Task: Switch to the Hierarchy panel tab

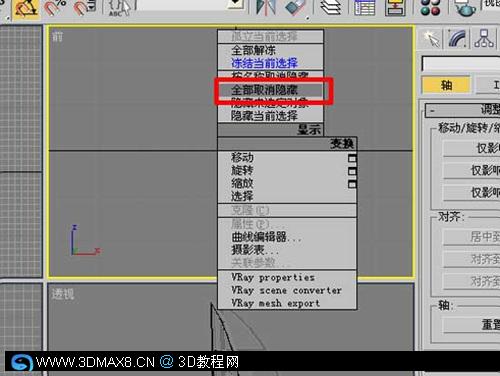Action: [484, 39]
